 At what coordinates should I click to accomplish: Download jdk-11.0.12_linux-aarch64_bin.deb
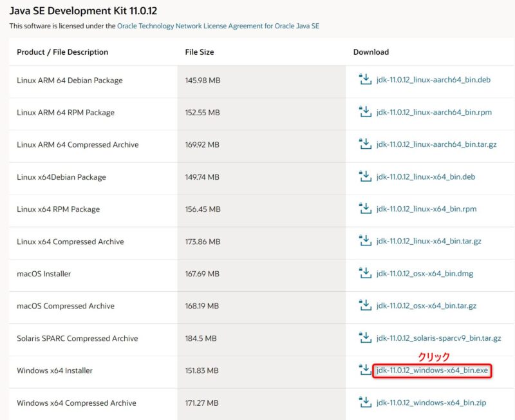(433, 80)
